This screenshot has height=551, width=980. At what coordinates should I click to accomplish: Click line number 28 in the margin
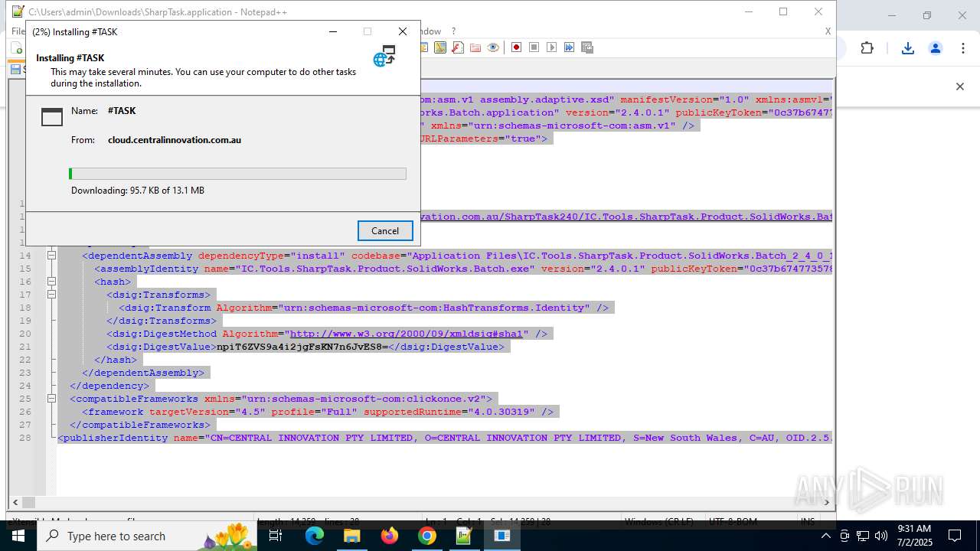pos(25,438)
